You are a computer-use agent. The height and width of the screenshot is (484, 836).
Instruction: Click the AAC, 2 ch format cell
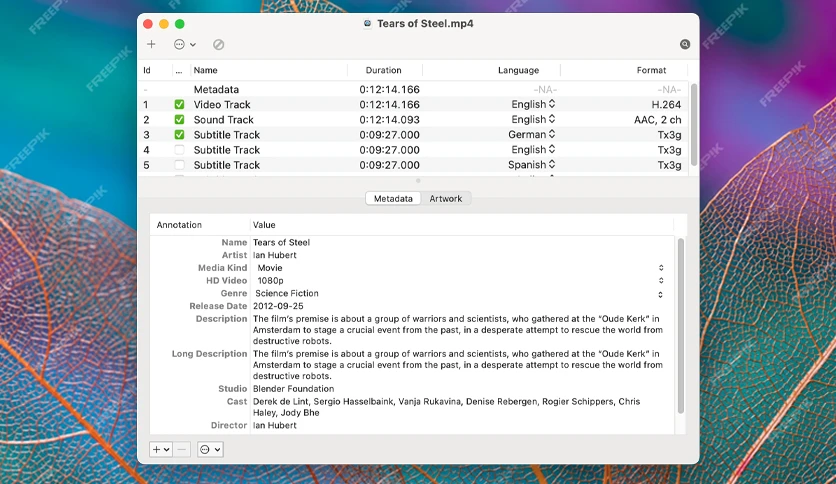click(x=657, y=119)
